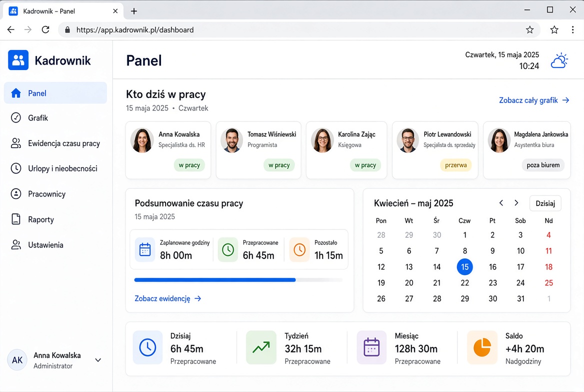Click the Kadrownik logo icon
Image resolution: width=584 pixels, height=392 pixels.
[x=18, y=60]
